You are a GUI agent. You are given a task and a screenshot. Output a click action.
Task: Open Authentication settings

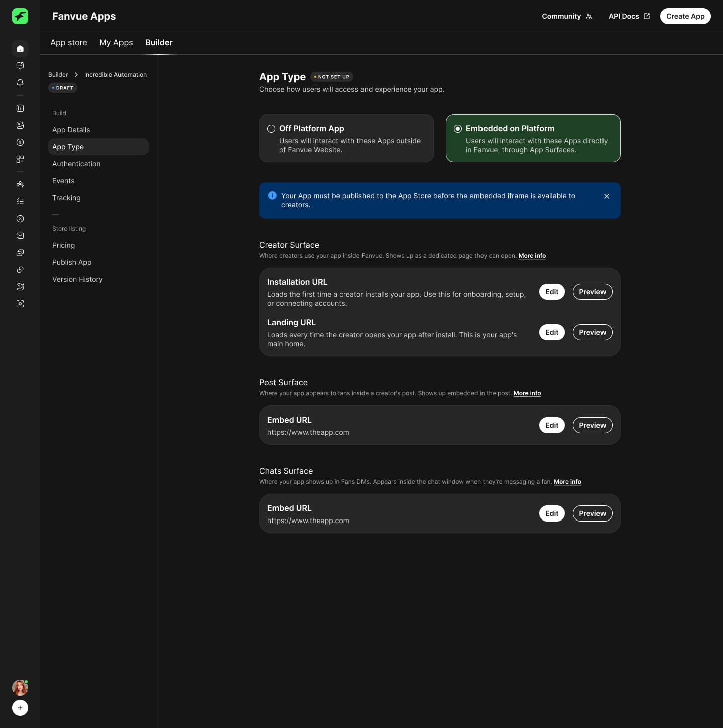pos(98,164)
